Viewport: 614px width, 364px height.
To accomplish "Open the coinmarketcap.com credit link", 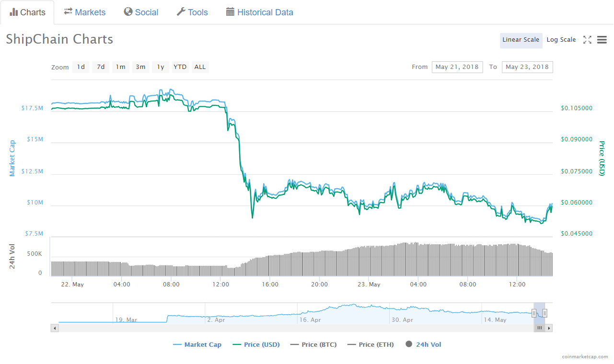I will coord(585,357).
